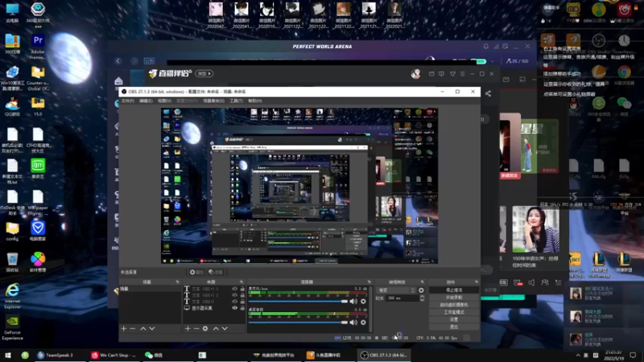
Task: Open the 渐变 transition type dropdown
Action: pos(396,290)
